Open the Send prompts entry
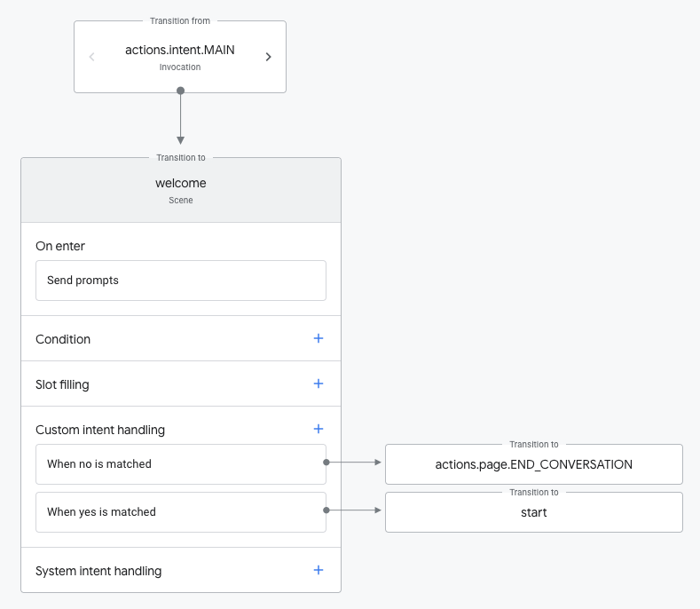This screenshot has height=609, width=700. click(x=180, y=281)
